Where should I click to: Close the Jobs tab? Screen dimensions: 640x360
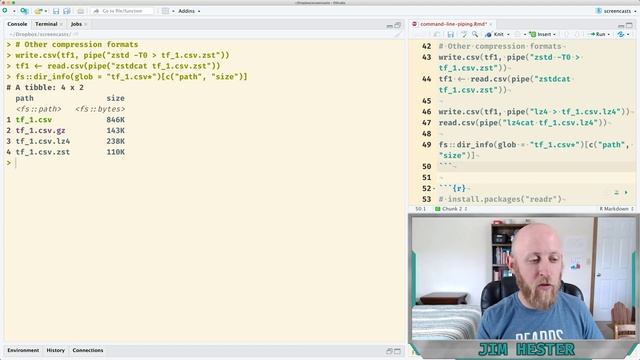pyautogui.click(x=86, y=24)
